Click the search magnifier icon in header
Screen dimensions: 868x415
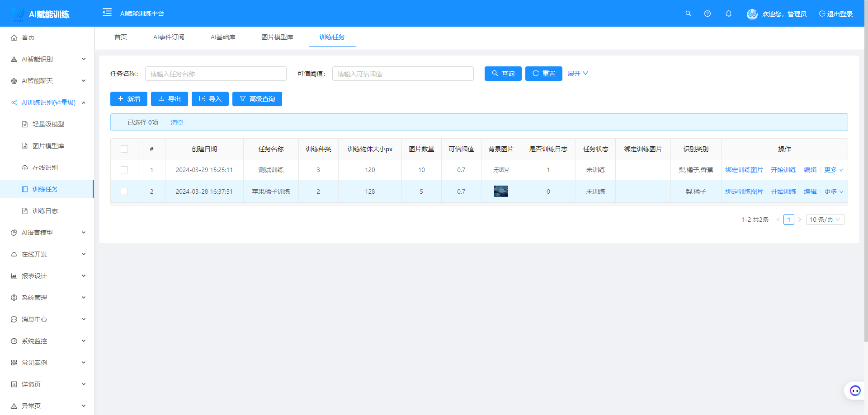(x=688, y=14)
